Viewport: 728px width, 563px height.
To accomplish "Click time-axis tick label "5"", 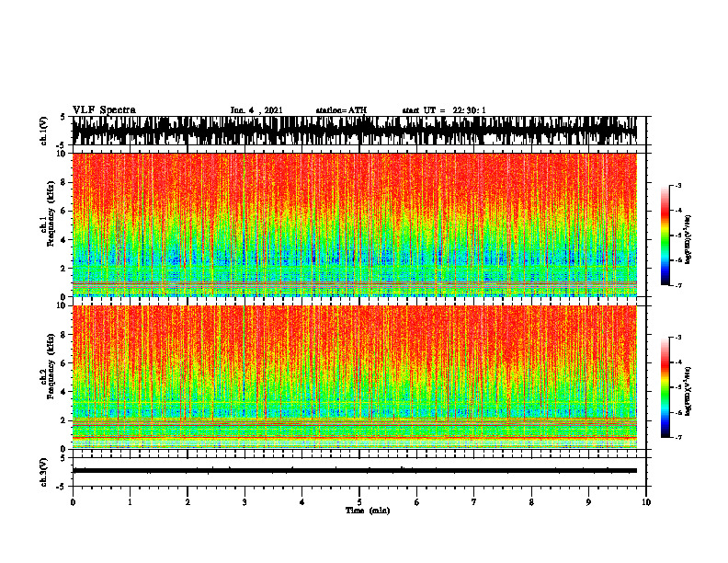I will tap(359, 502).
